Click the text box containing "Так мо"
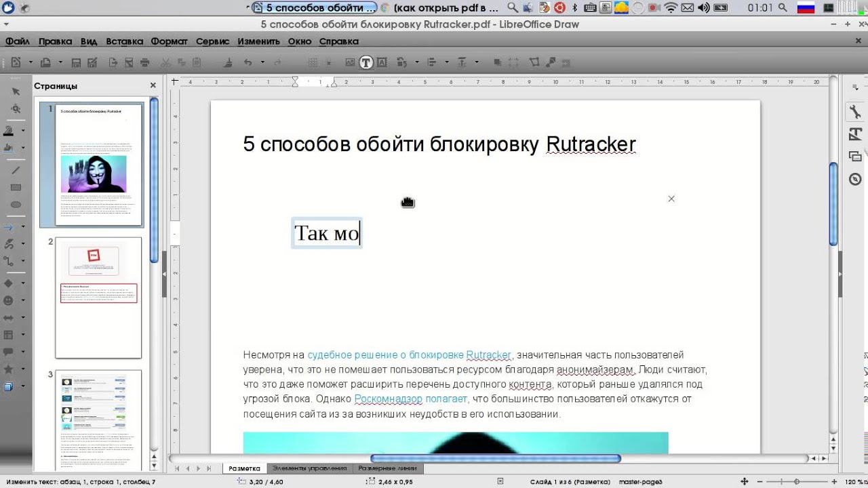This screenshot has height=488, width=868. 327,233
